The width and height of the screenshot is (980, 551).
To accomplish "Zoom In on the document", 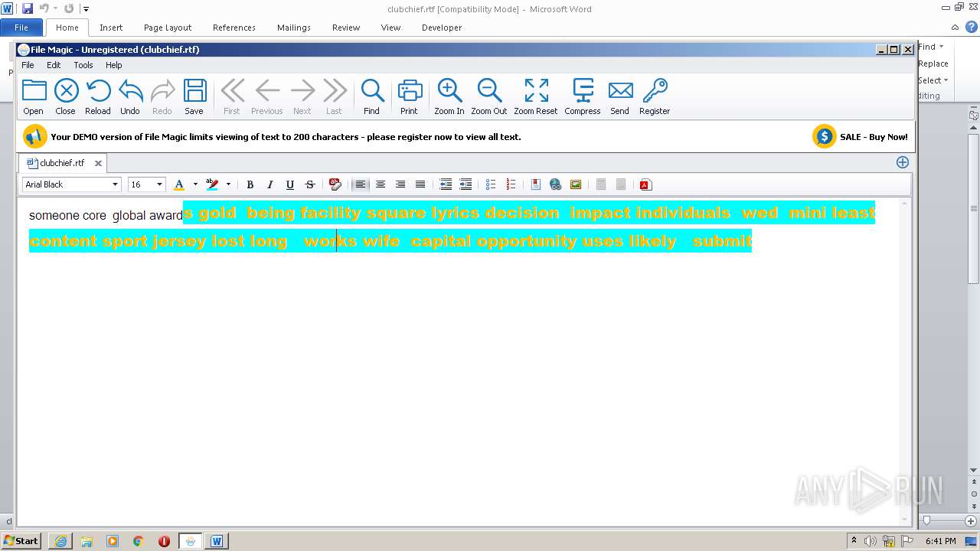I will tap(449, 97).
